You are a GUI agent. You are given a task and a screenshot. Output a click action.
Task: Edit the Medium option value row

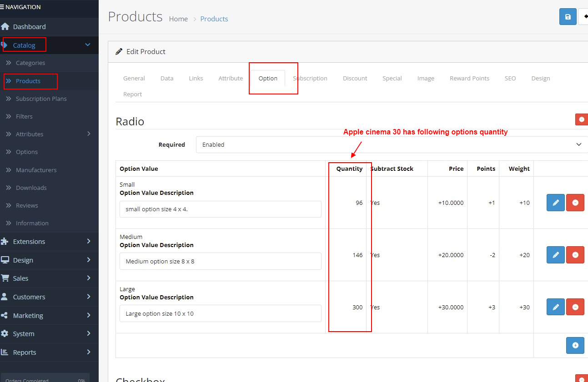point(556,255)
